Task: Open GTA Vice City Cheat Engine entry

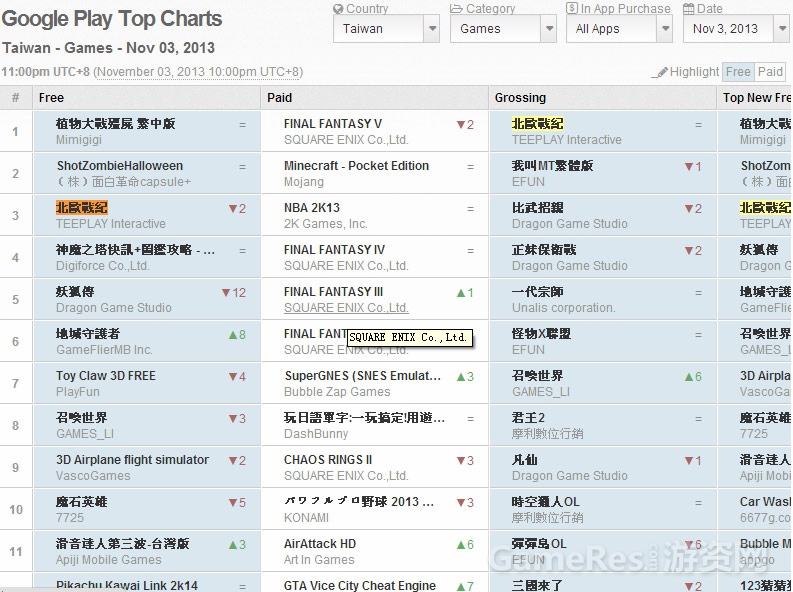Action: pos(360,585)
